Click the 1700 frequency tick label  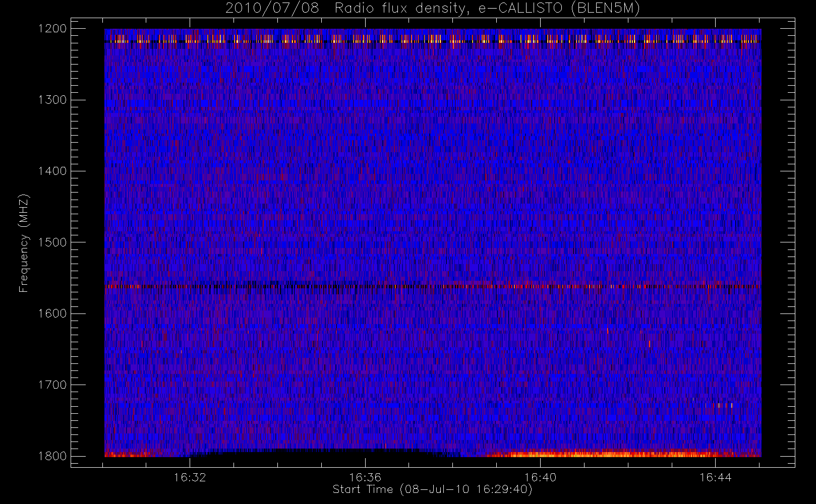[x=52, y=385]
